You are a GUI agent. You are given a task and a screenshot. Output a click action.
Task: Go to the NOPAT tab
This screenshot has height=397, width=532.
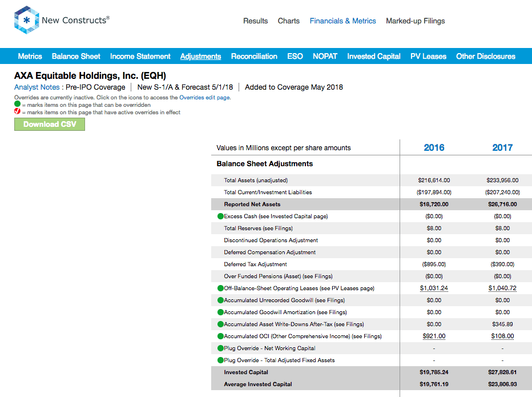[325, 57]
